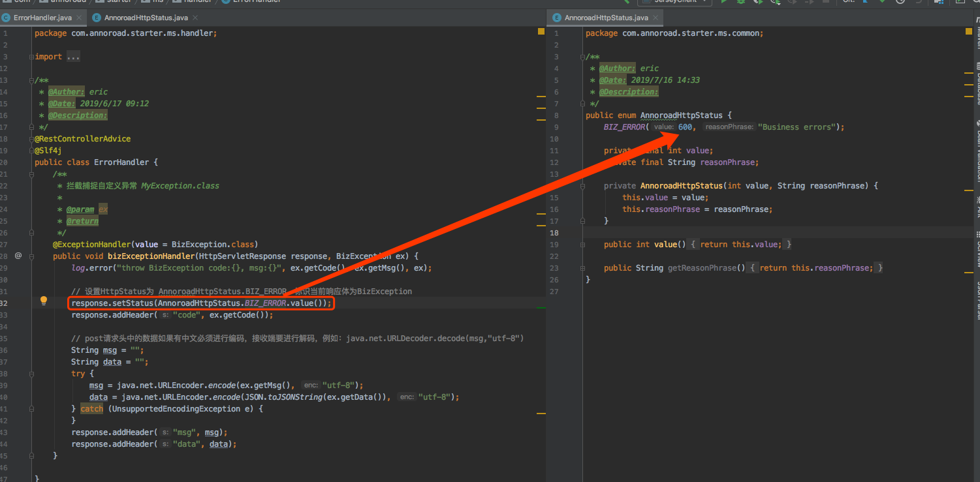Expand the collapsed import block
Image resolution: width=980 pixels, height=482 pixels.
31,57
